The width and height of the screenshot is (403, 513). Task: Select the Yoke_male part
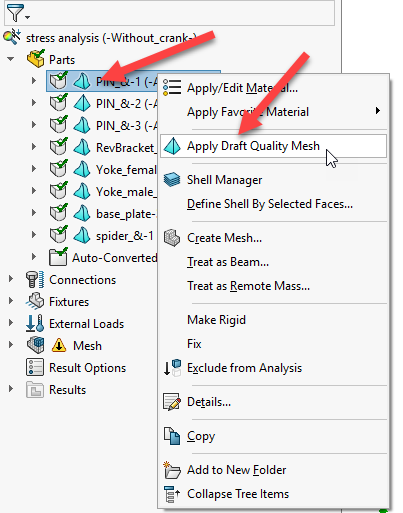pyautogui.click(x=126, y=192)
